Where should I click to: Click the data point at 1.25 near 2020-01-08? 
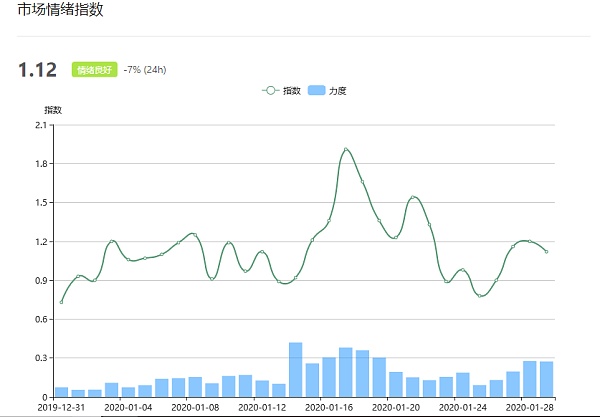[x=195, y=235]
